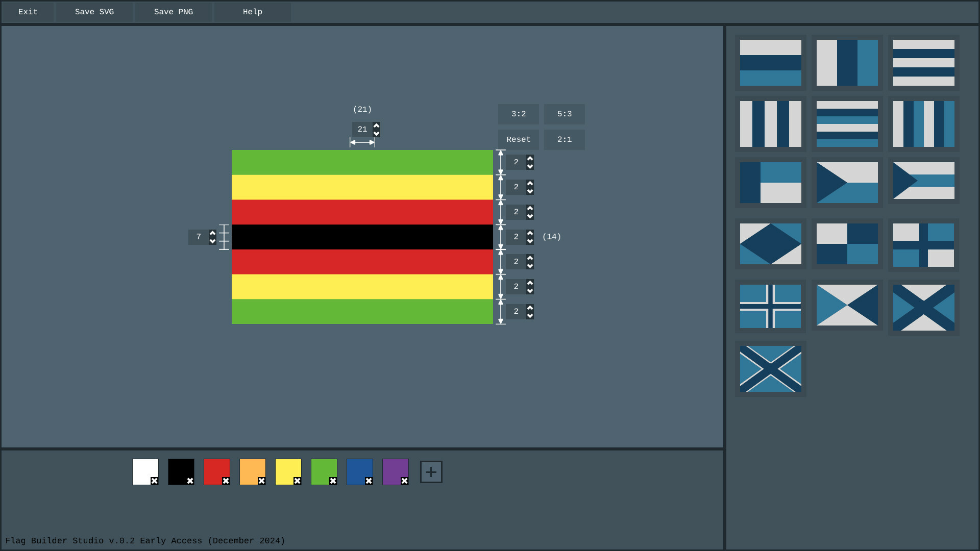The image size is (980, 551).
Task: Pick the dark saltire cross flag template
Action: [x=924, y=306]
